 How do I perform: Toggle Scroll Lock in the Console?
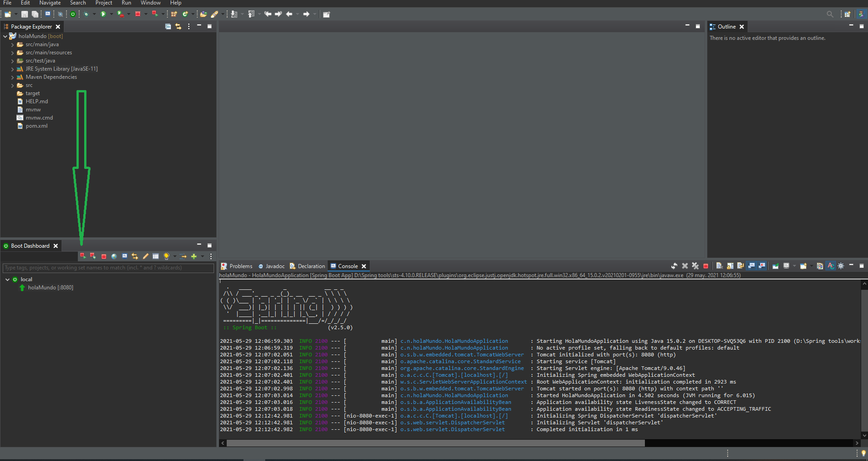pyautogui.click(x=730, y=266)
